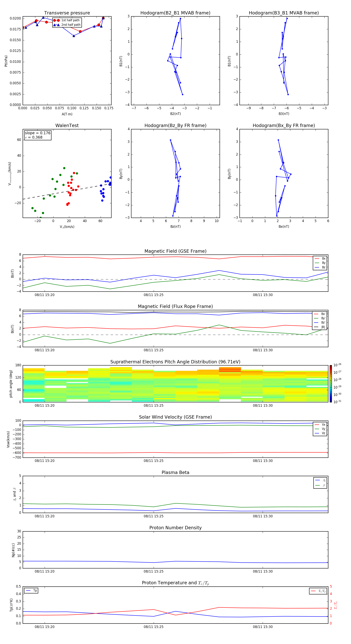Click the 'Plasma Beta' plot title
This screenshot has height=644, width=351.
[175, 473]
